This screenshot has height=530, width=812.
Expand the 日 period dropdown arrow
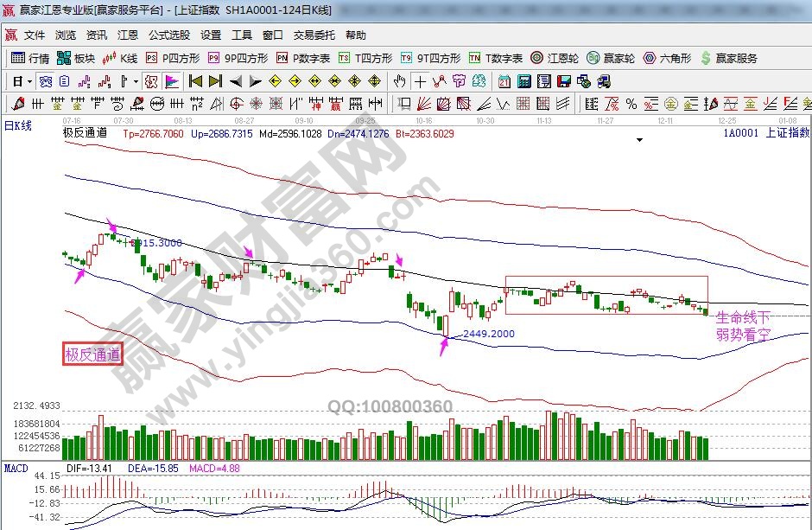[29, 81]
